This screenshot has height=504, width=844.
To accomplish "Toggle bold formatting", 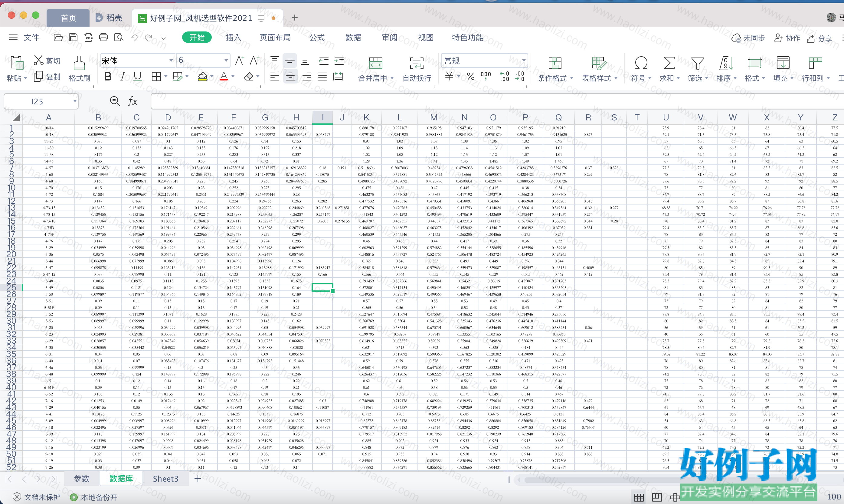I will (x=108, y=77).
